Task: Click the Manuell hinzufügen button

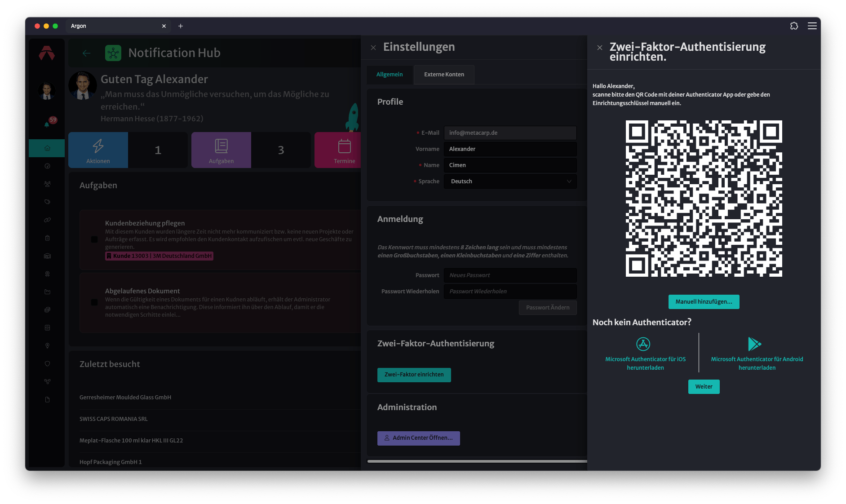Action: click(704, 302)
